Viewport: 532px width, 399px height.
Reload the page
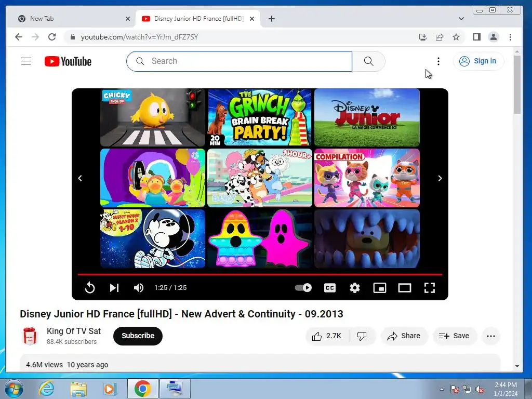[x=52, y=37]
